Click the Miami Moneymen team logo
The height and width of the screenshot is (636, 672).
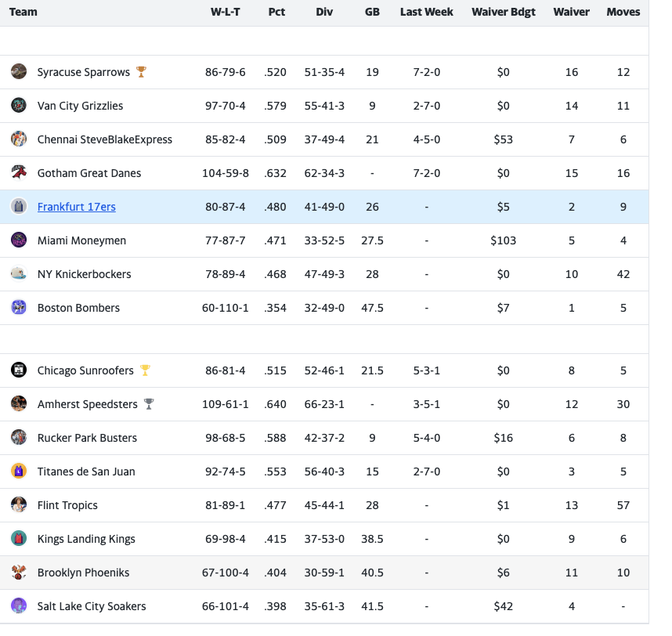tap(19, 240)
